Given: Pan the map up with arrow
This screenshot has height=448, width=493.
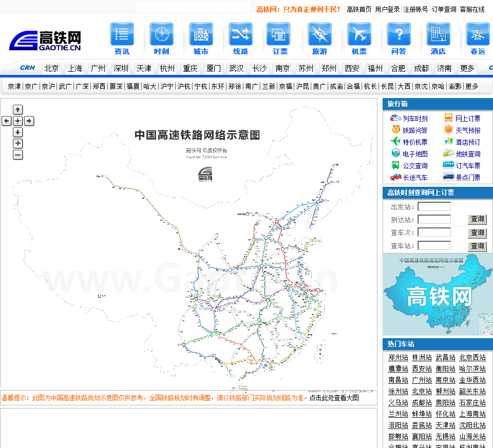Looking at the screenshot, I should click(18, 110).
